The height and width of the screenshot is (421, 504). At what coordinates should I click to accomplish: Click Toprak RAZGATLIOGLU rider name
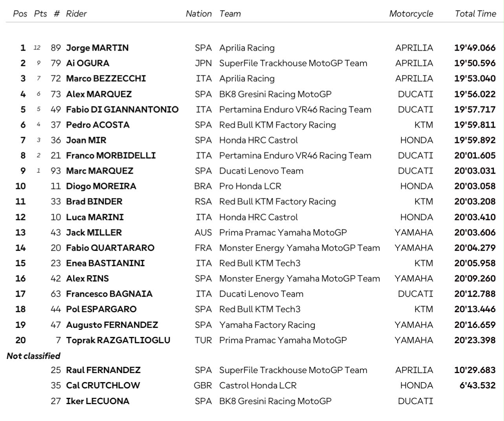coord(118,340)
